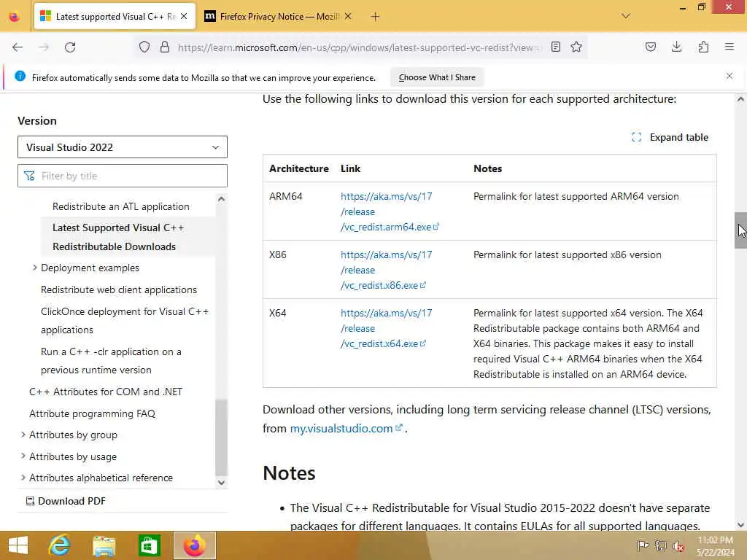Viewport: 747px width, 560px height.
Task: Open the Save to Pocket icon
Action: (651, 47)
